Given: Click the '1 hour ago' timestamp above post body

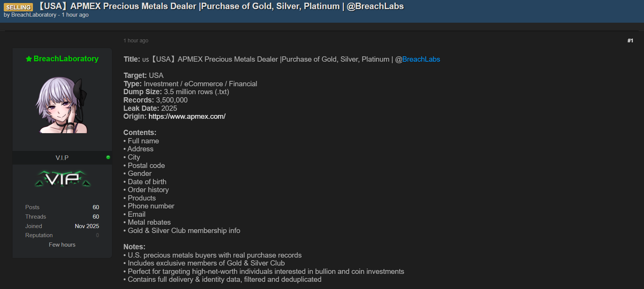Looking at the screenshot, I should tap(136, 40).
